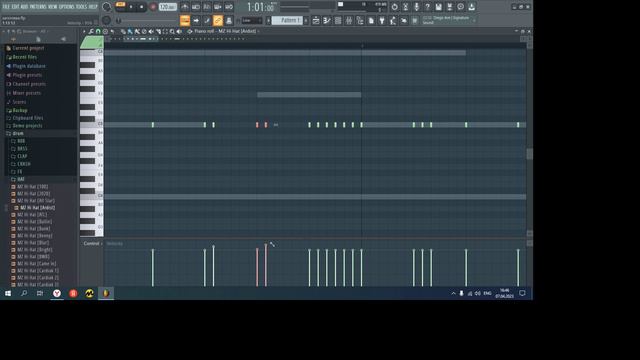Open the PATTERNS menu

pyautogui.click(x=38, y=7)
